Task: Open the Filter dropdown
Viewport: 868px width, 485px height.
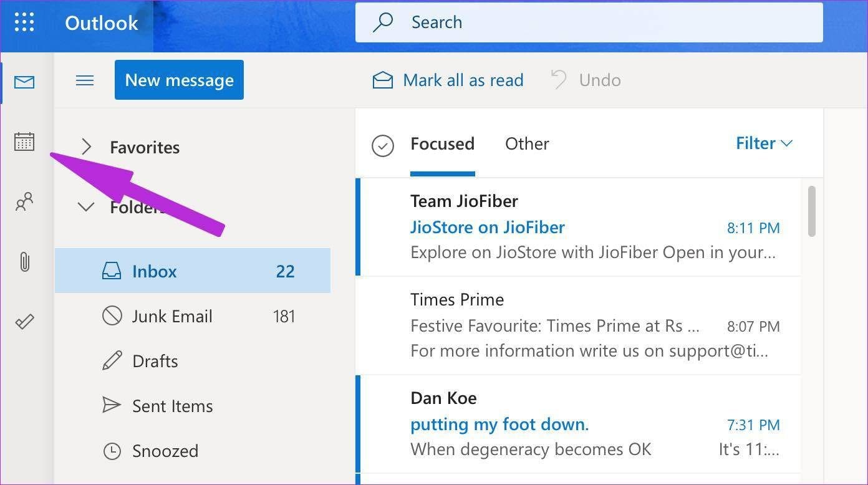Action: (x=763, y=143)
